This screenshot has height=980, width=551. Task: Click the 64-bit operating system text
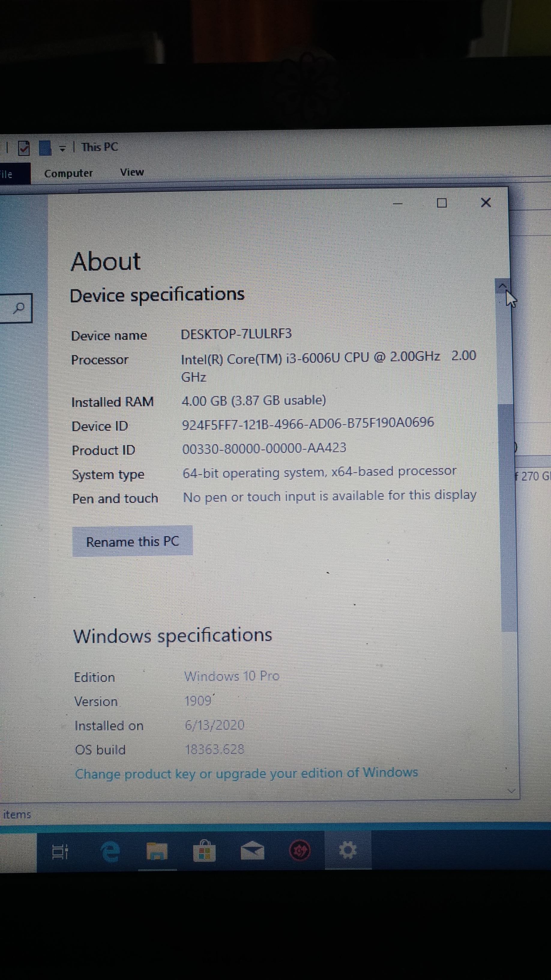click(319, 472)
